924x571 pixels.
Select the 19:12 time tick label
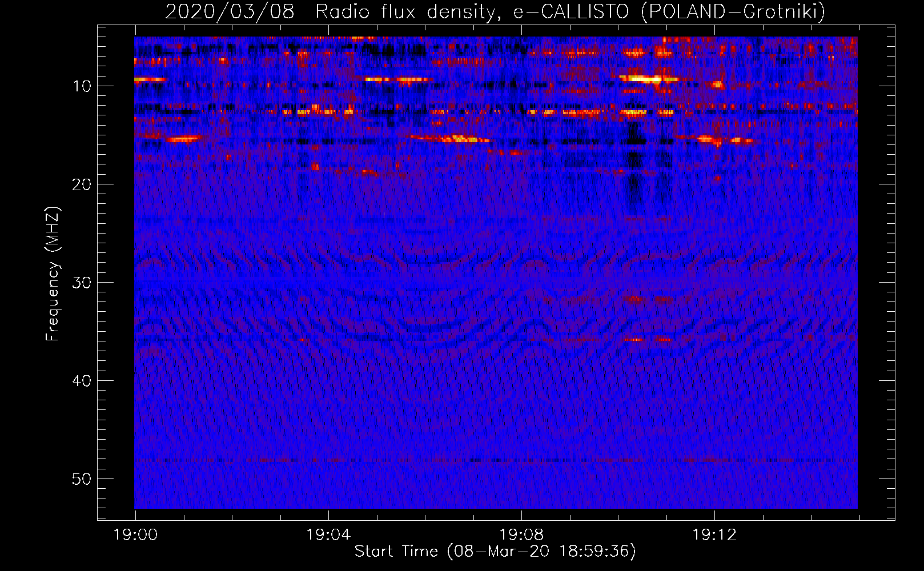click(714, 535)
